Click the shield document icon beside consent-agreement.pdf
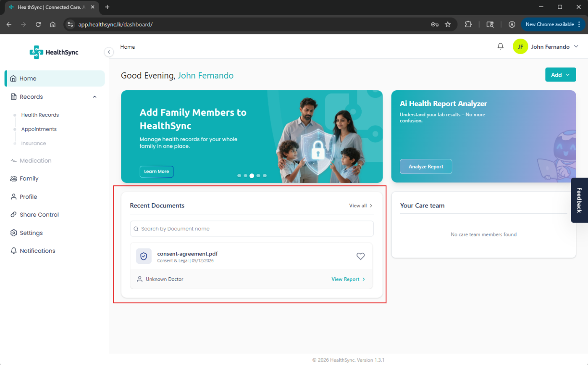The width and height of the screenshot is (588, 365). coord(144,256)
